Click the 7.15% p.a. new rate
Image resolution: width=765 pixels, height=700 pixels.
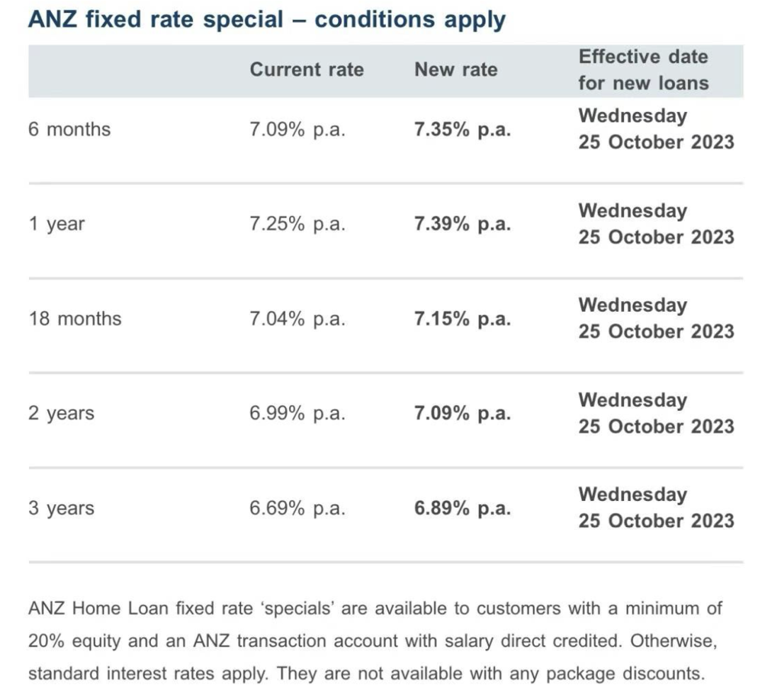[x=463, y=319]
